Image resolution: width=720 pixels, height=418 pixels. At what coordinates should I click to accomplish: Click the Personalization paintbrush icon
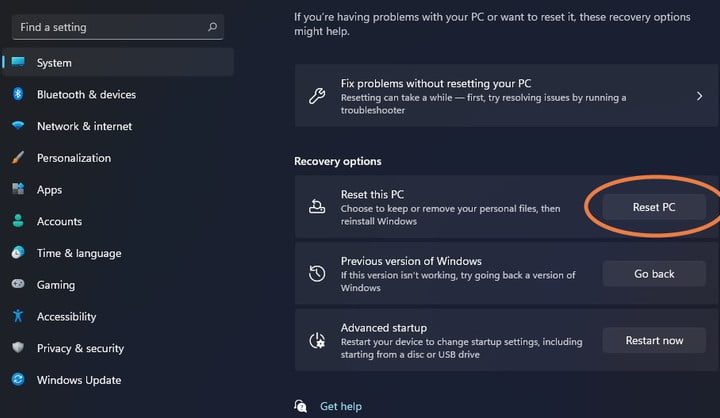(18, 158)
